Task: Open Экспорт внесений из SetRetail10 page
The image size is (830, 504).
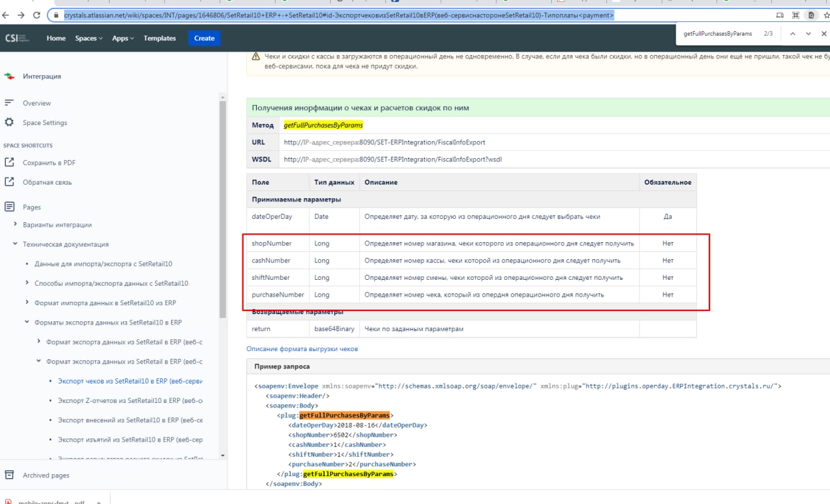Action: coord(130,420)
